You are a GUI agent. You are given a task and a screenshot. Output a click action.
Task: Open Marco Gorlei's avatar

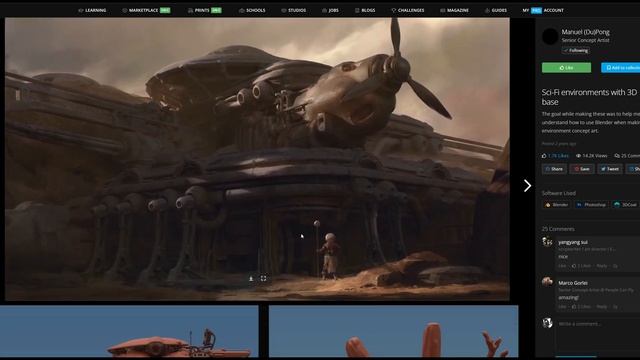pyautogui.click(x=547, y=282)
